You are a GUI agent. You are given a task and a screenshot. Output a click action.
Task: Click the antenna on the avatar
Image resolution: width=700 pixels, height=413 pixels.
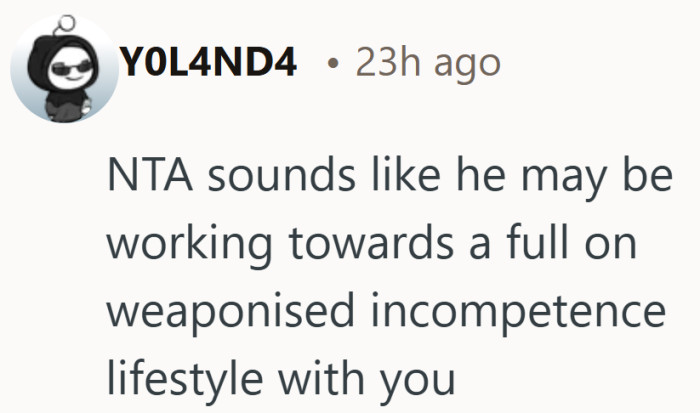click(63, 25)
